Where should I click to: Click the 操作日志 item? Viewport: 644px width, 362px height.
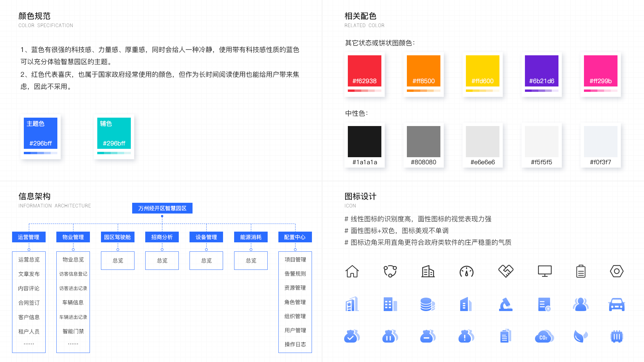pos(295,344)
